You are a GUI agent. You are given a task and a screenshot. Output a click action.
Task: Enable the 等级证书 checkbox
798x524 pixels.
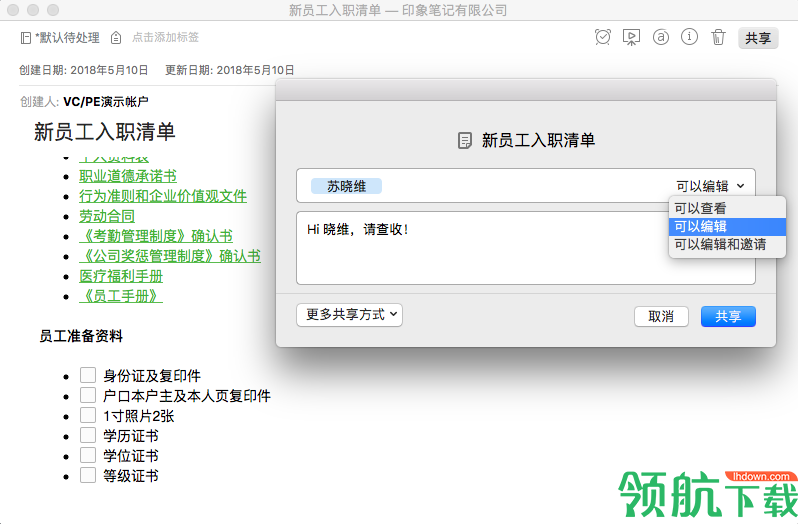point(88,475)
